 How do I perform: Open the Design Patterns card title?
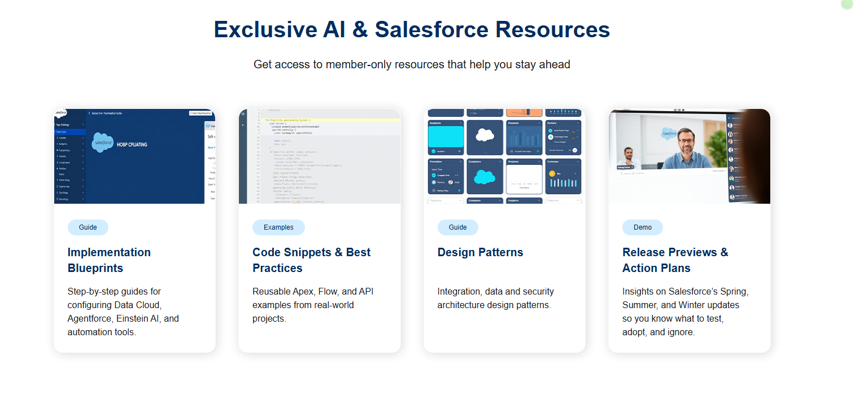point(480,252)
